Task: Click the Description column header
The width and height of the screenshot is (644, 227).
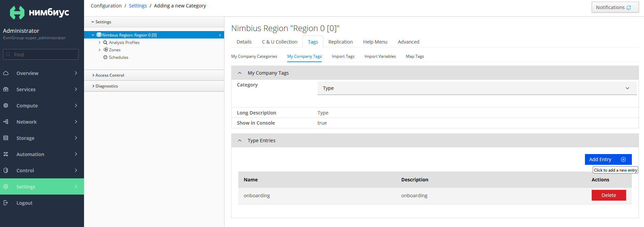Action: tap(415, 180)
